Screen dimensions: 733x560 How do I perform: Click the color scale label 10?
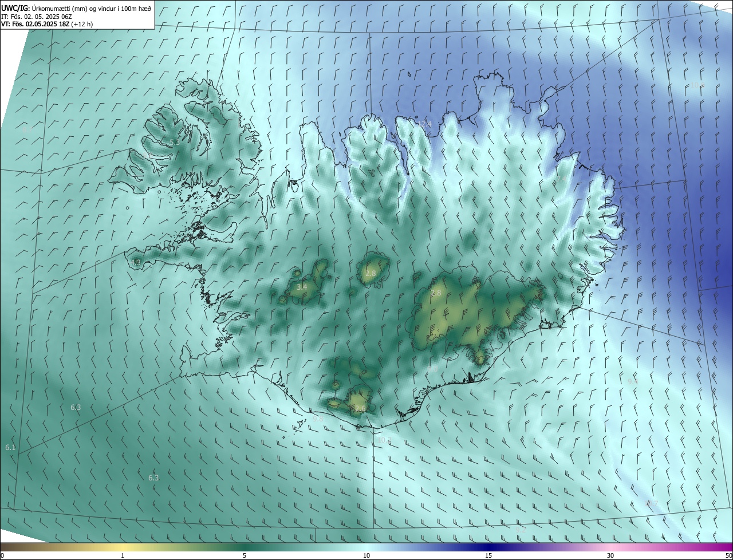366,555
